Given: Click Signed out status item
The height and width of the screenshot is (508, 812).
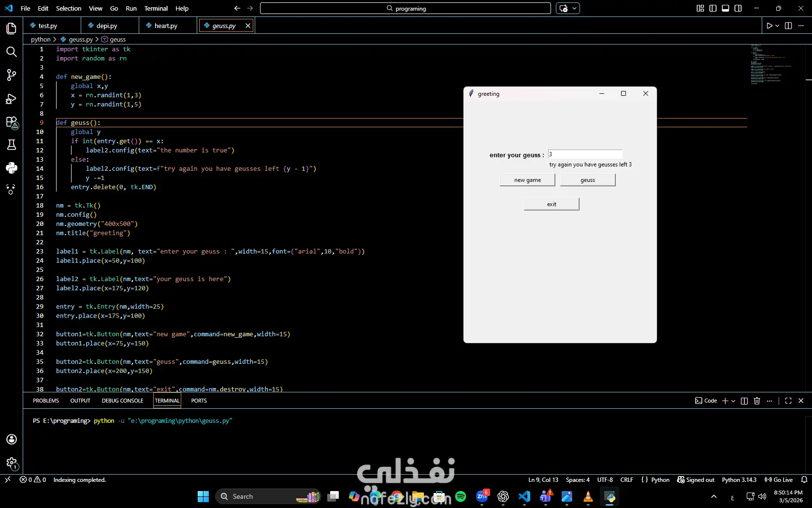Looking at the screenshot, I should [x=696, y=480].
